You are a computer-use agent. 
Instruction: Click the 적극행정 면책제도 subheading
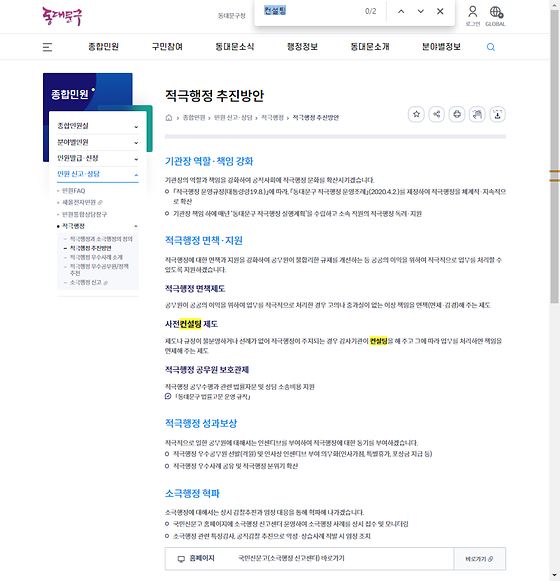pyautogui.click(x=195, y=289)
